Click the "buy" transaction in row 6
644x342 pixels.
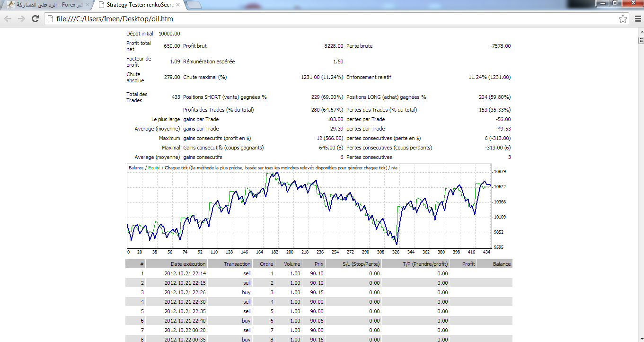pyautogui.click(x=246, y=321)
